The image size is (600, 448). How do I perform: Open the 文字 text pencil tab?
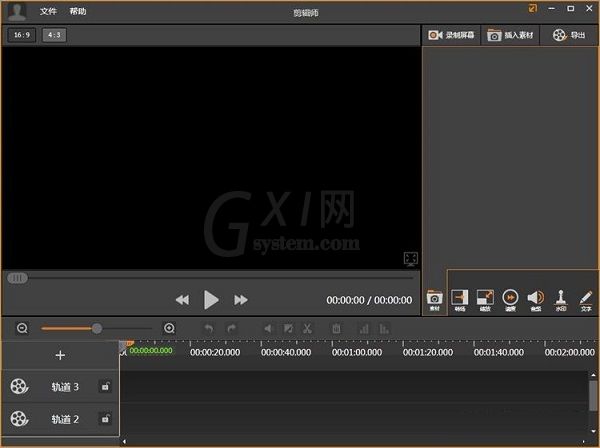click(586, 300)
